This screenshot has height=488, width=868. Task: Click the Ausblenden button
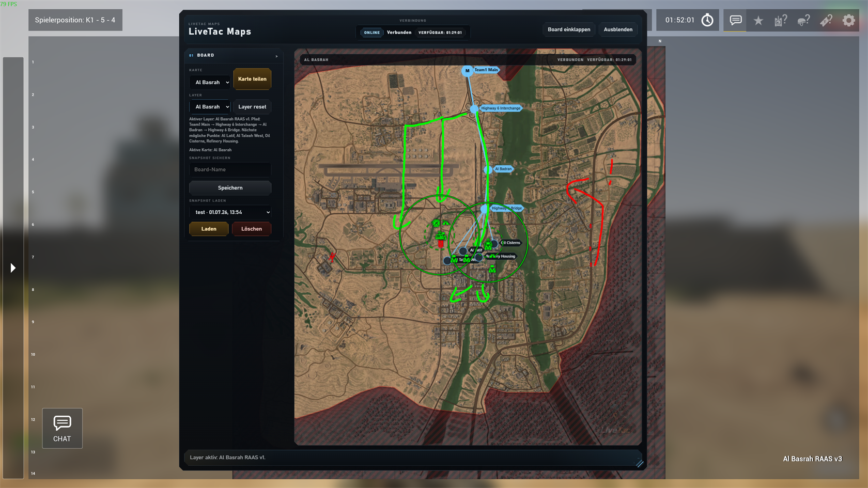click(x=618, y=29)
